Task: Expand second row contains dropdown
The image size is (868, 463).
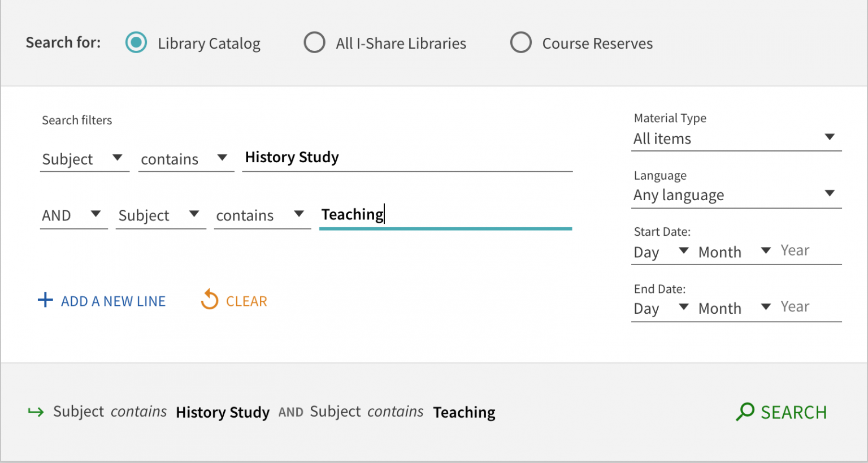Action: pyautogui.click(x=262, y=215)
